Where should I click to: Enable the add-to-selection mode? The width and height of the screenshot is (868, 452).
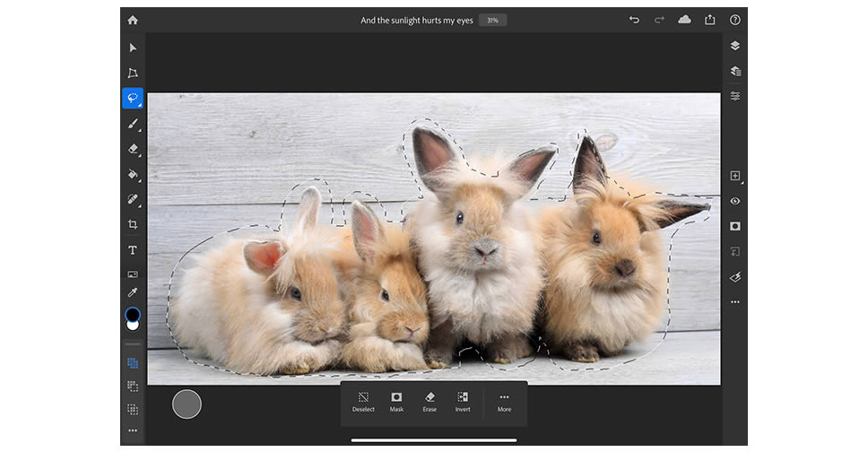click(x=133, y=363)
